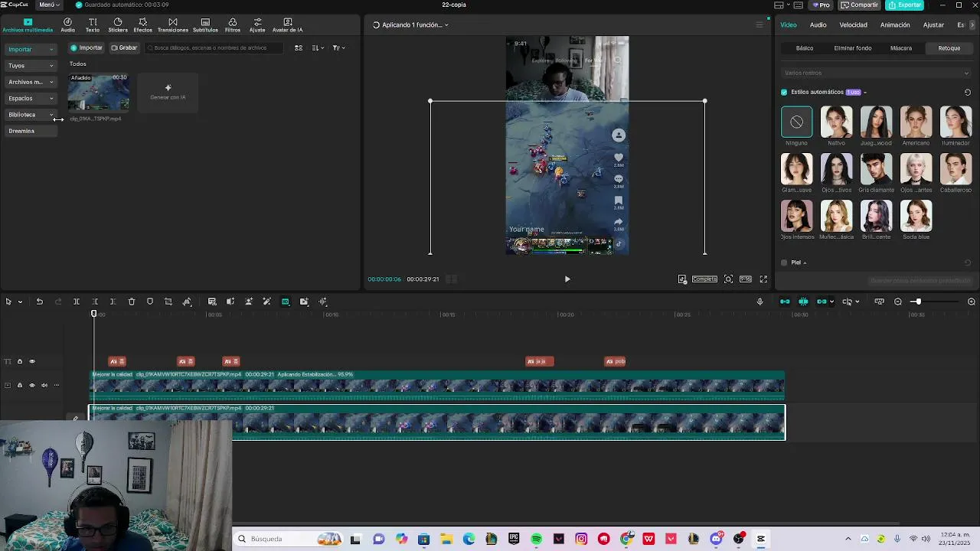
Task: Toggle auto snapping in timeline
Action: coord(803,302)
